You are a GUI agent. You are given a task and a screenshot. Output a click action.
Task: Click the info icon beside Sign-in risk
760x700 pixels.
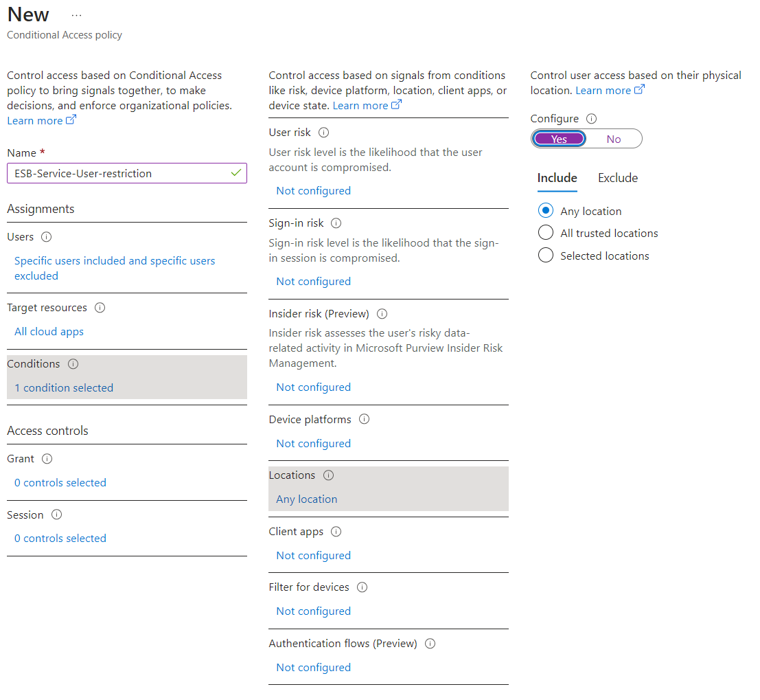click(336, 223)
